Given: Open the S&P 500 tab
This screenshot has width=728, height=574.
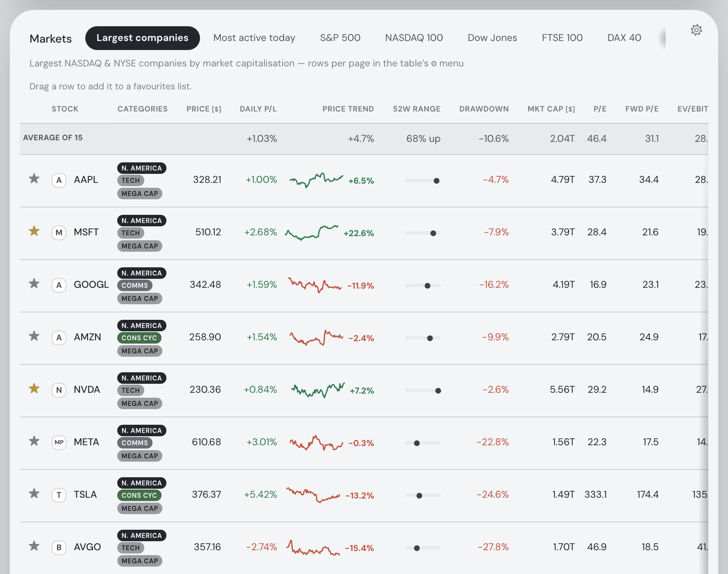Looking at the screenshot, I should point(340,38).
